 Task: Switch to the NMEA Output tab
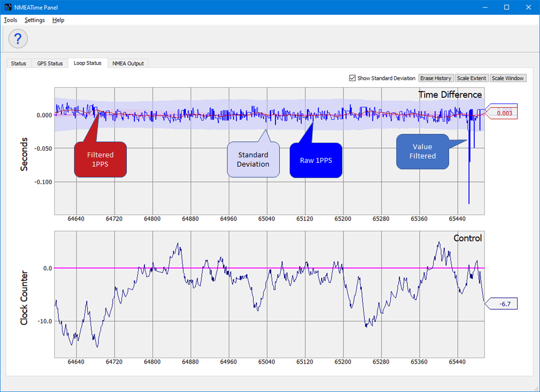pyautogui.click(x=128, y=63)
